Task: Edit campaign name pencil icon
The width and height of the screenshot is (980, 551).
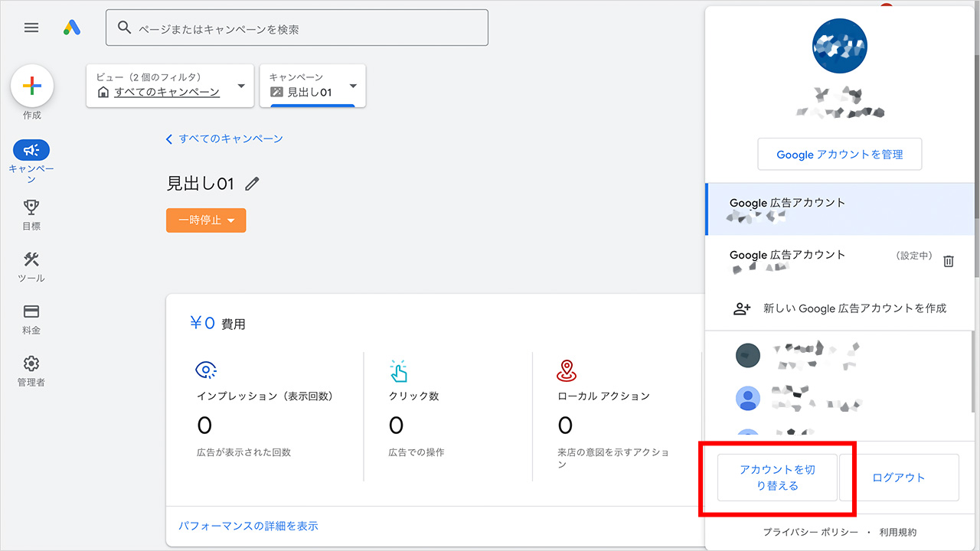Action: click(252, 184)
